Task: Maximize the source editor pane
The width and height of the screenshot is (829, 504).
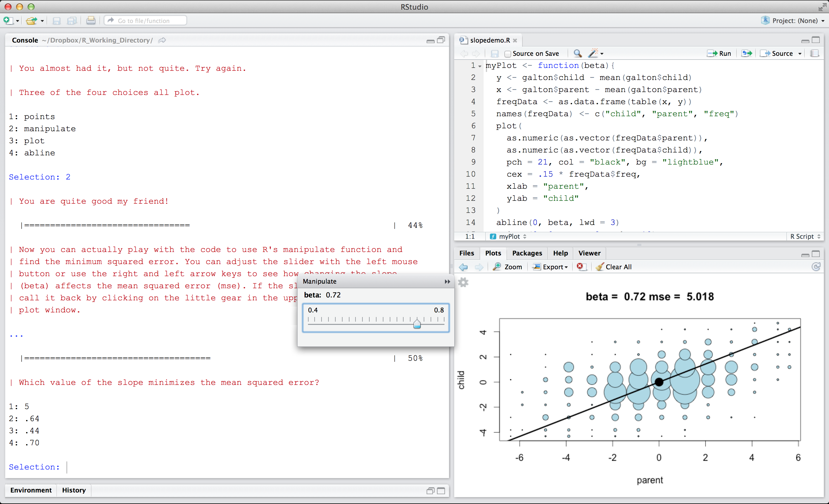Action: pos(816,40)
